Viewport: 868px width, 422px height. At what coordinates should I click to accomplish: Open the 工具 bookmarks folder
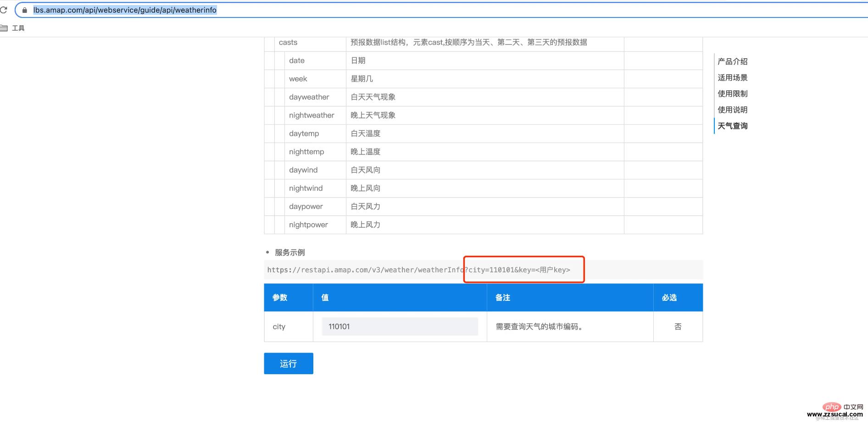[x=12, y=28]
